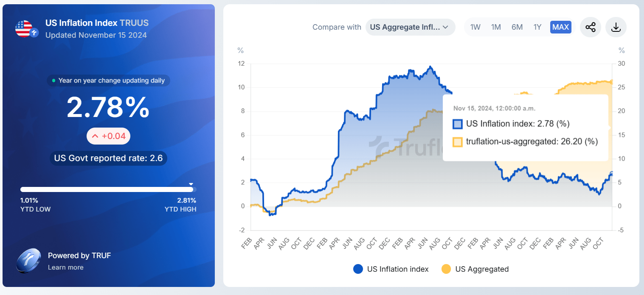644x295 pixels.
Task: Click the green live-update dot indicator
Action: point(53,80)
